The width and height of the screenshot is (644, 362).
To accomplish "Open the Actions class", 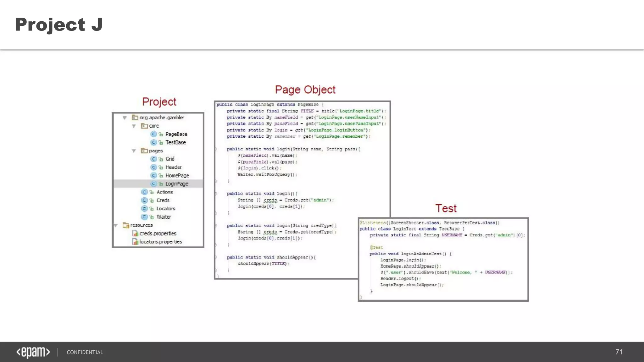I will pyautogui.click(x=164, y=192).
